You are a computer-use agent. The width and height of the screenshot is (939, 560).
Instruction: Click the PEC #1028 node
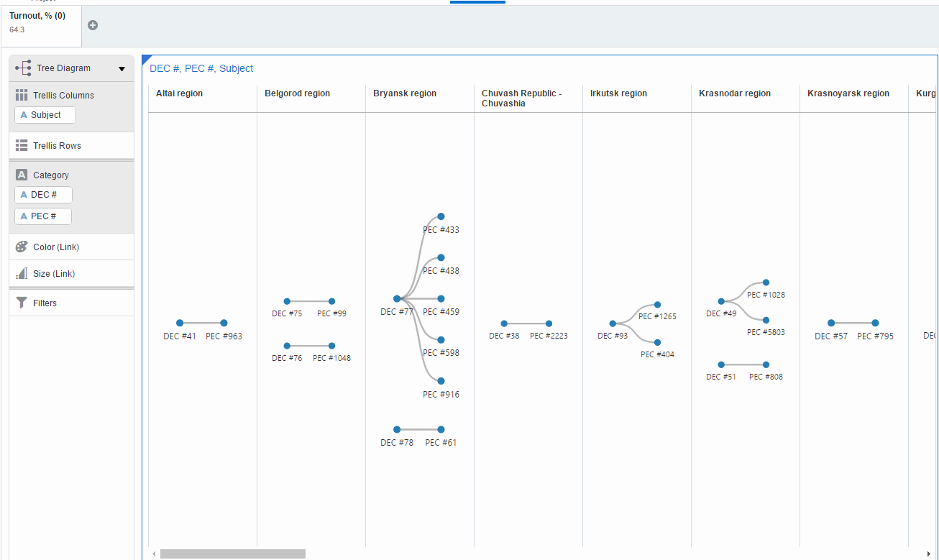pyautogui.click(x=766, y=283)
